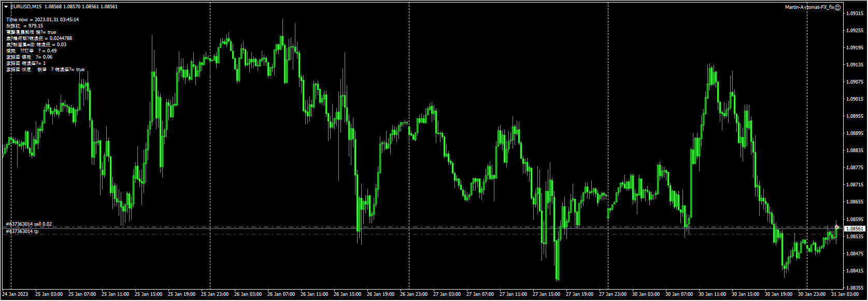Click the 27 Jan 19:00 time axis label

coord(580,294)
